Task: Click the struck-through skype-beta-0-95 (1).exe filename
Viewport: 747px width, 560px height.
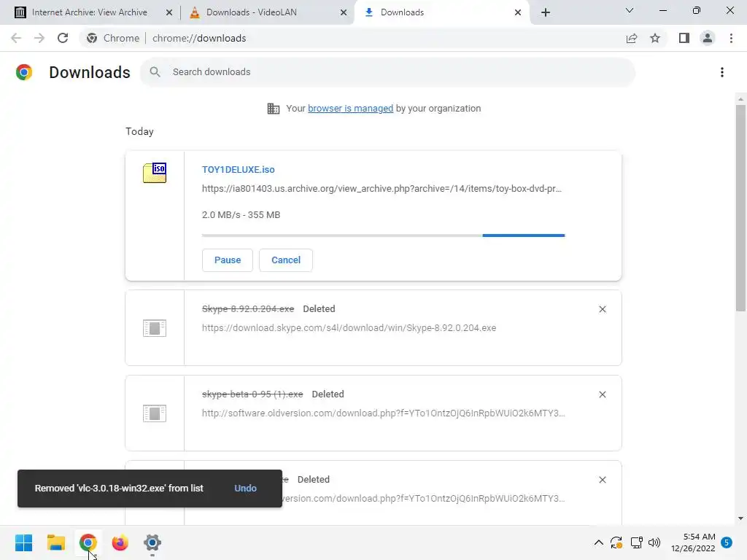Action: tap(252, 394)
